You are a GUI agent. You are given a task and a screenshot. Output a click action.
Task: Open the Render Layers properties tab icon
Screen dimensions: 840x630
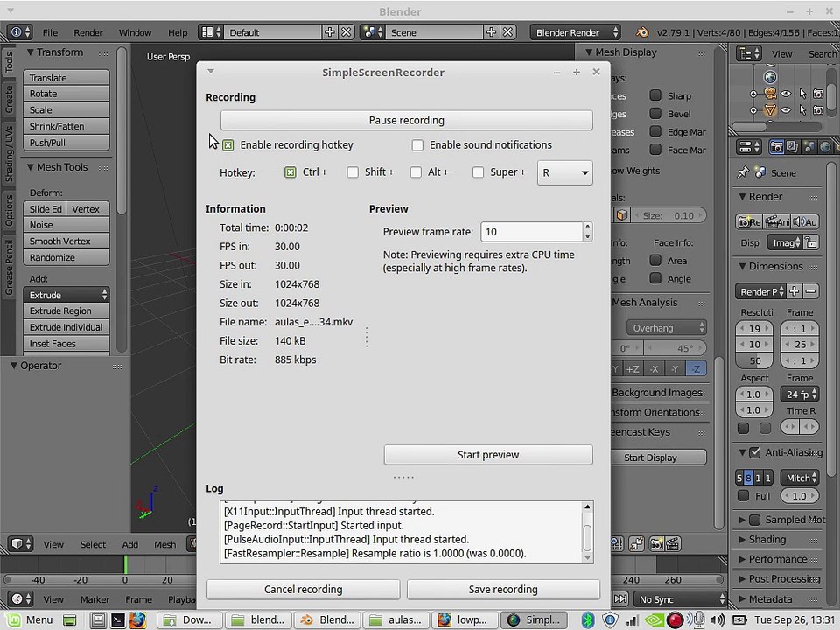793,147
